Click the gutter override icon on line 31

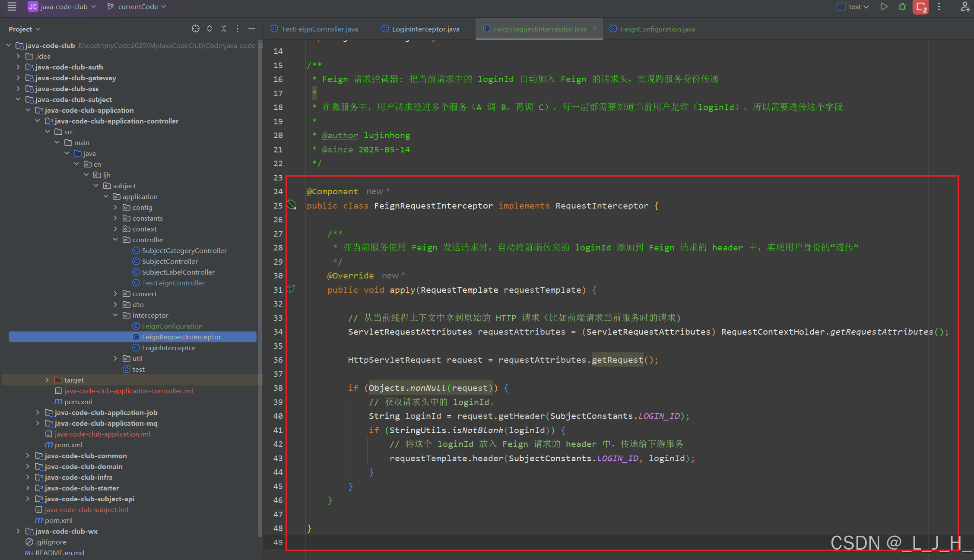[292, 289]
